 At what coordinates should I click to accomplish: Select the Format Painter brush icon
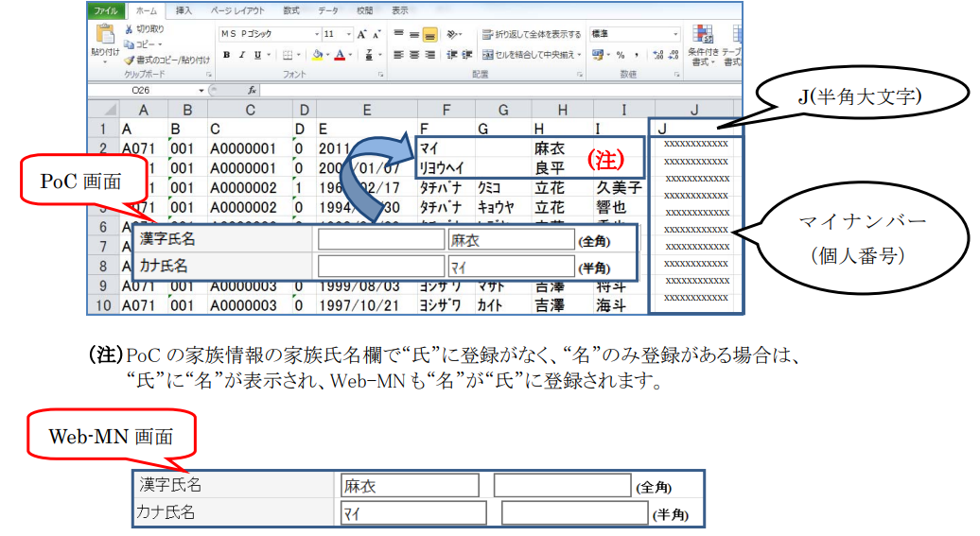[x=130, y=60]
